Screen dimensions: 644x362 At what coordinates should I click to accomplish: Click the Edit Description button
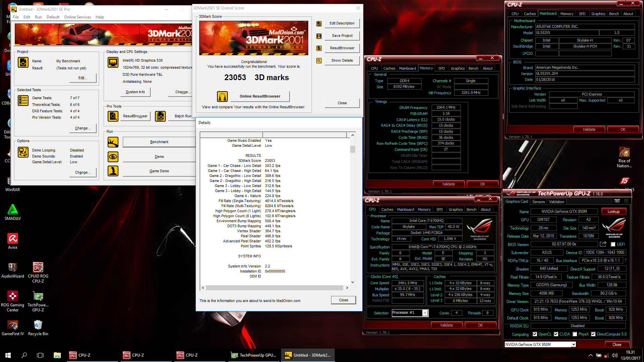click(x=342, y=23)
